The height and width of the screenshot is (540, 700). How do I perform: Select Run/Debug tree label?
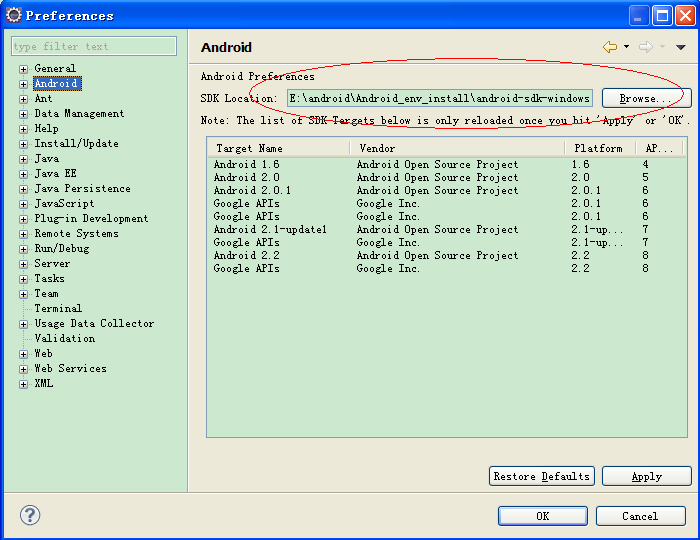pos(62,249)
